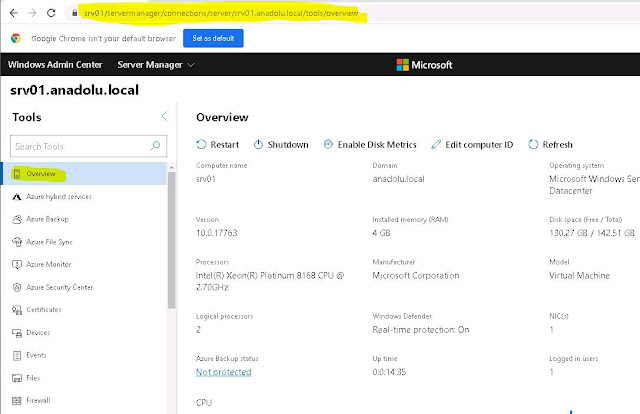
Task: Click the Tools list scrollbar thumb
Action: click(x=171, y=240)
